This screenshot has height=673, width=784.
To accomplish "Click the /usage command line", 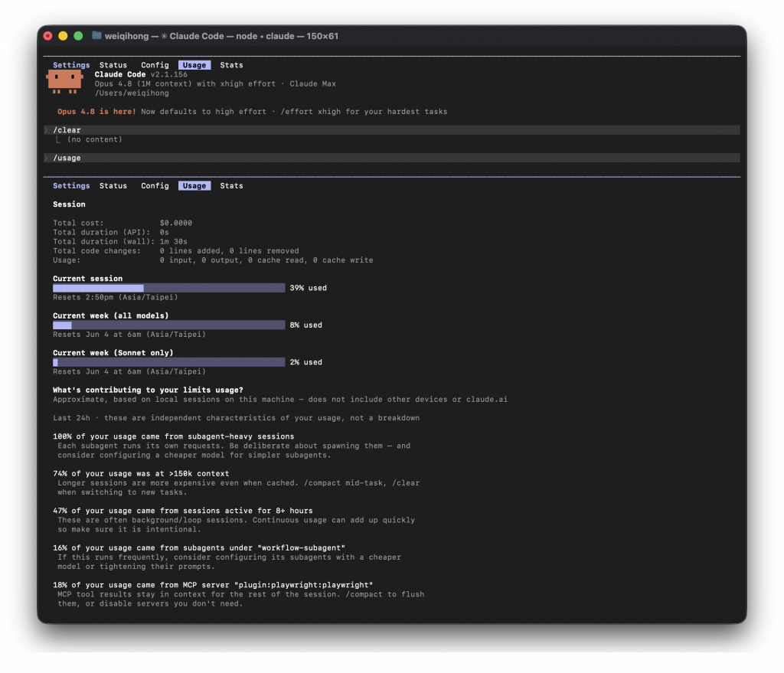I will (391, 158).
